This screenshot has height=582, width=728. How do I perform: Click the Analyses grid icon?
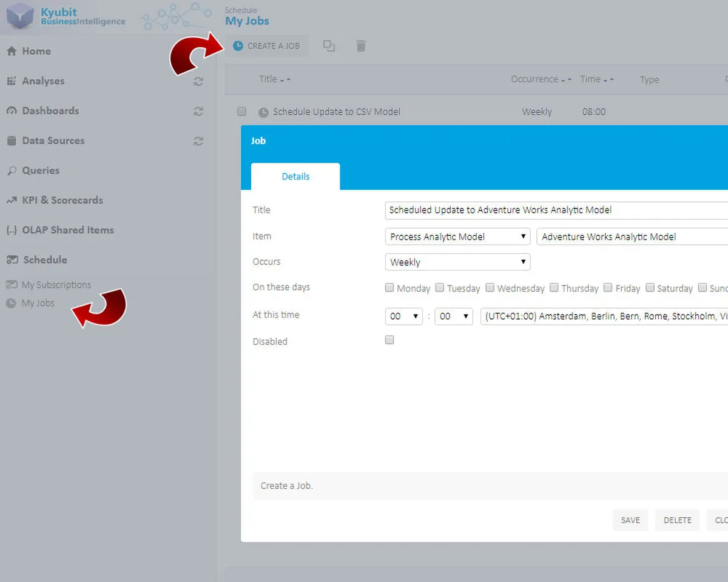[11, 81]
